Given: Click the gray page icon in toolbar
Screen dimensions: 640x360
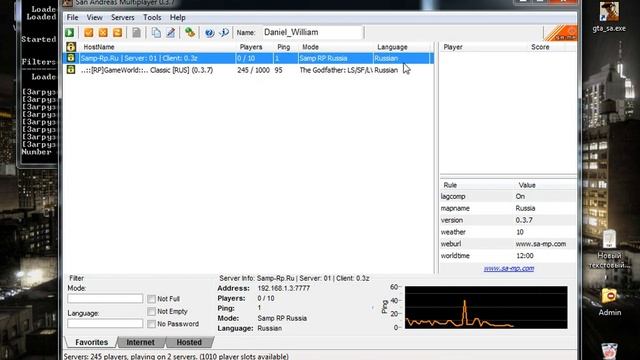Looking at the screenshot, I should coord(136,32).
